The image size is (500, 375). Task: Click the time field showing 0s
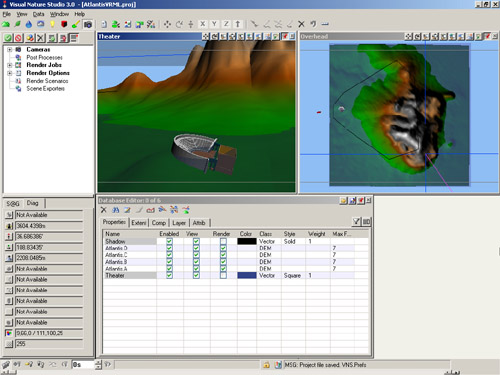tap(83, 365)
